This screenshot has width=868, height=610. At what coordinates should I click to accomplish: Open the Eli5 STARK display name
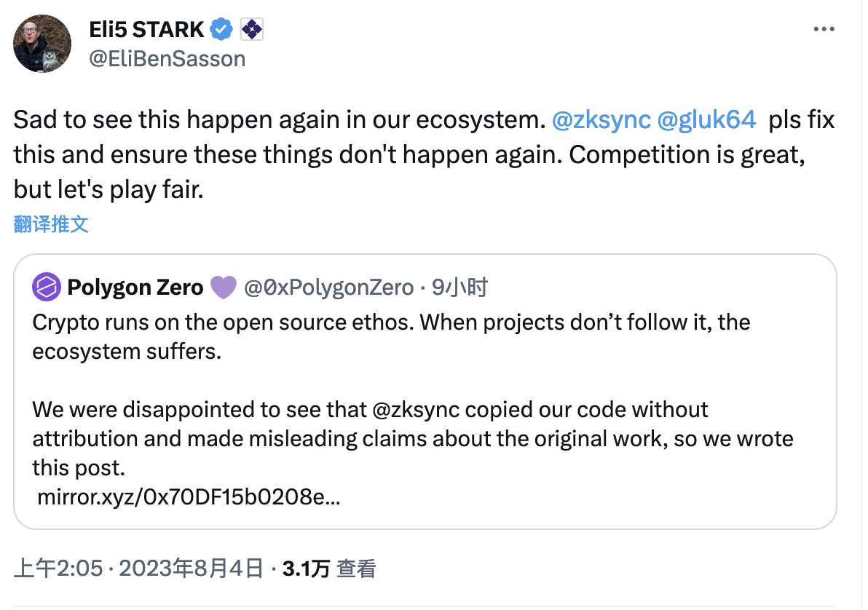click(146, 29)
